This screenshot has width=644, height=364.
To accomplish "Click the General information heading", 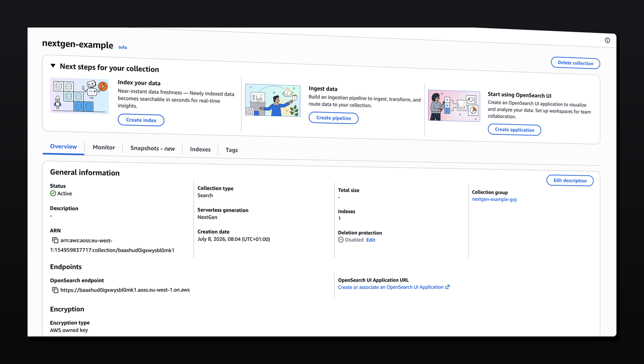I will (x=85, y=173).
